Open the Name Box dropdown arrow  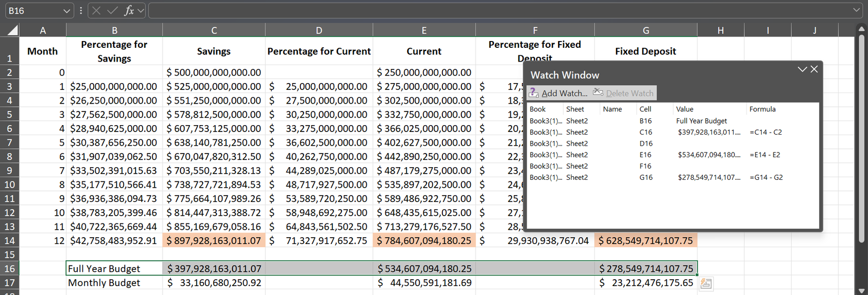click(x=66, y=11)
